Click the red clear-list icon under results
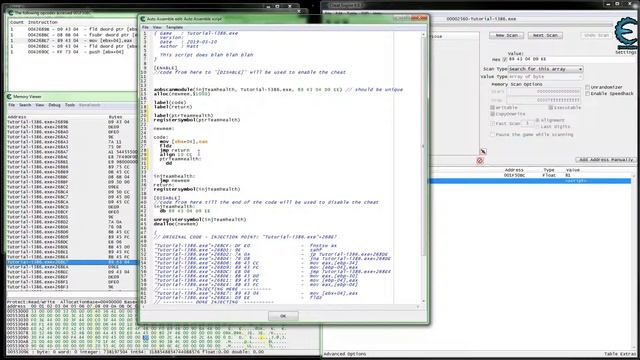640x360 pixels. tap(480, 160)
